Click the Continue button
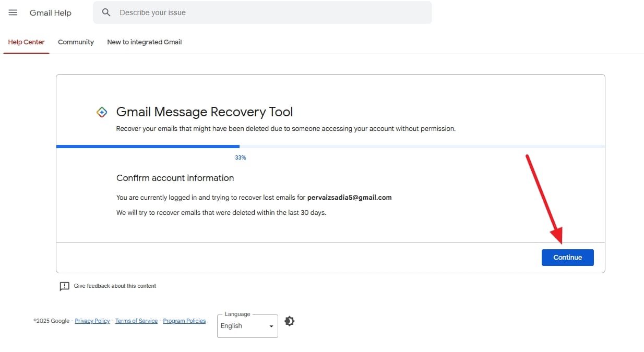Image resolution: width=644 pixels, height=352 pixels. [567, 257]
